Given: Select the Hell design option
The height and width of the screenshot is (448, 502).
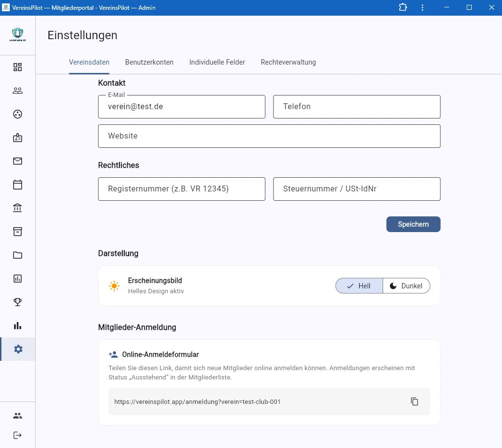Looking at the screenshot, I should [359, 285].
